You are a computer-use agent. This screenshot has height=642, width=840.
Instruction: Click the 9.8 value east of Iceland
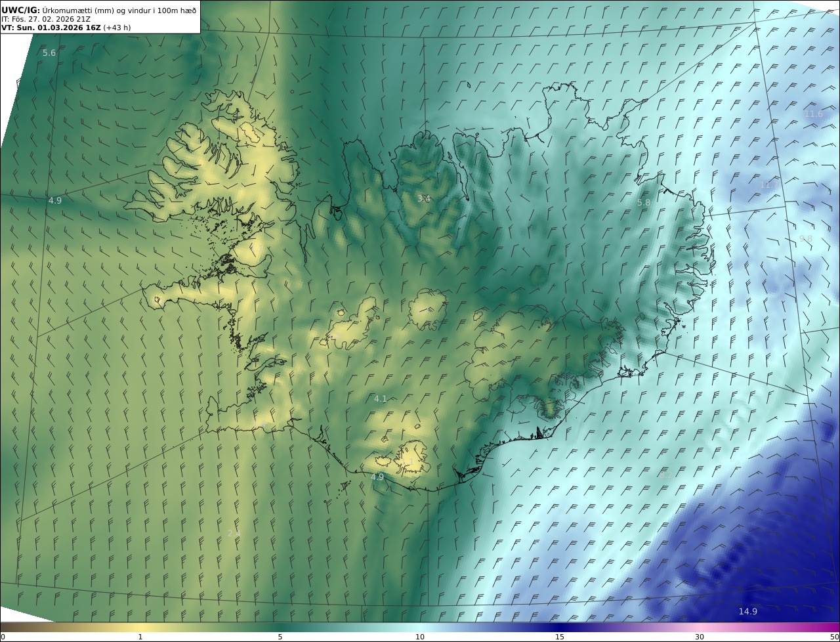click(x=805, y=238)
